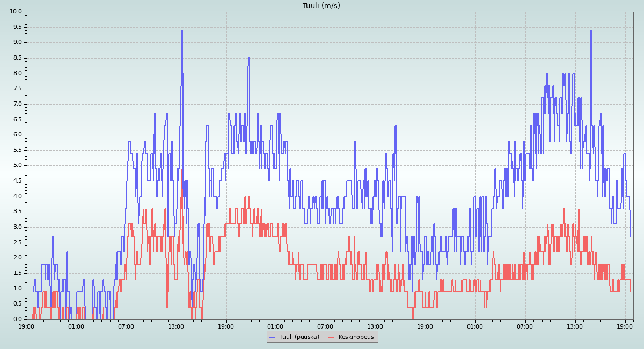Click the blue gust peak reaching 8.5
Viewport: 644px width, 349px height.
(248, 59)
